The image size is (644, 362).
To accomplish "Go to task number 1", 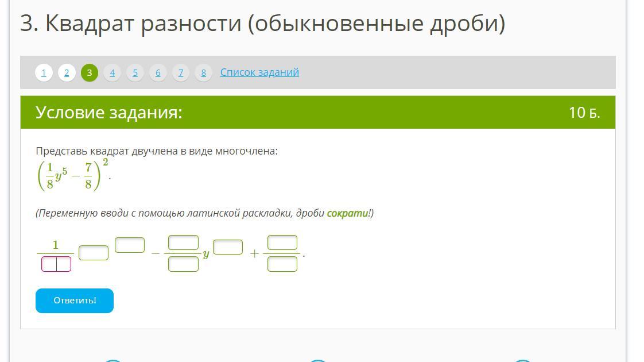I will (x=44, y=73).
